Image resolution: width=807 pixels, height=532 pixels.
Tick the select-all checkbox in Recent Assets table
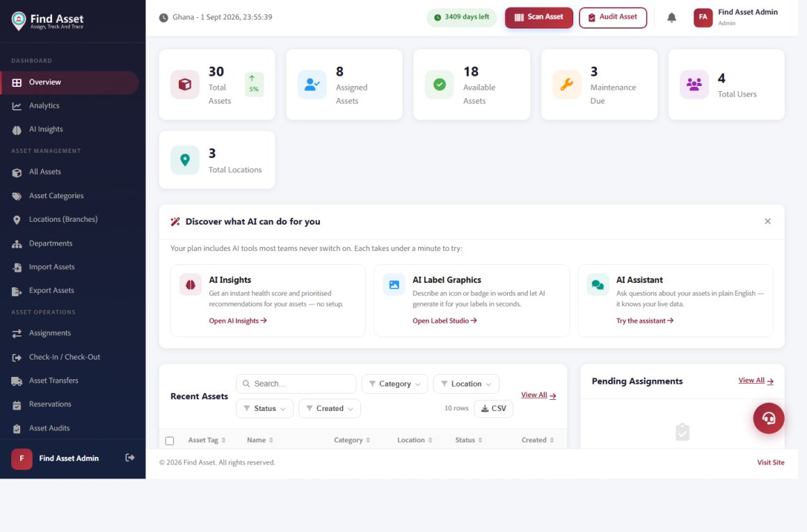(x=169, y=440)
